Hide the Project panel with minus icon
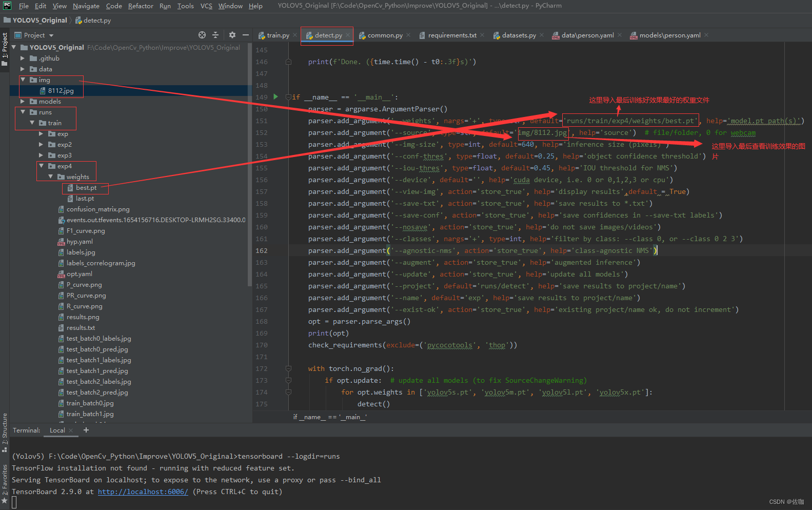812x510 pixels. click(x=246, y=35)
